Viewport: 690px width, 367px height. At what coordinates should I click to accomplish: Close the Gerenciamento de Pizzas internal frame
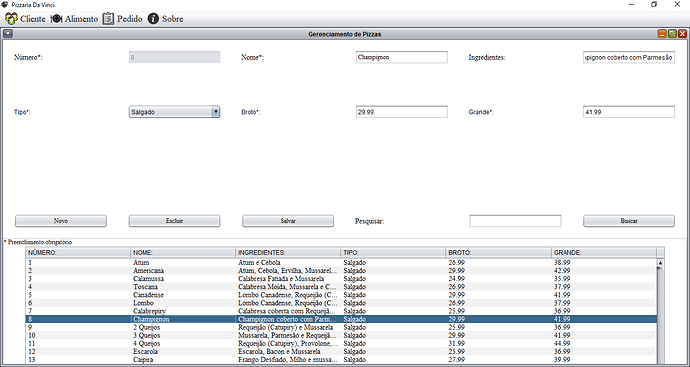pyautogui.click(x=682, y=34)
